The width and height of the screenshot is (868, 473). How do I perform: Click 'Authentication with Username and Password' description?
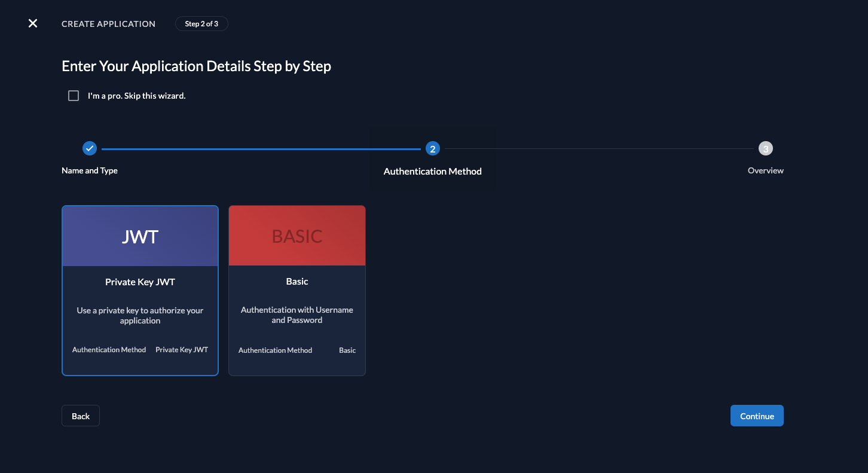(x=297, y=315)
